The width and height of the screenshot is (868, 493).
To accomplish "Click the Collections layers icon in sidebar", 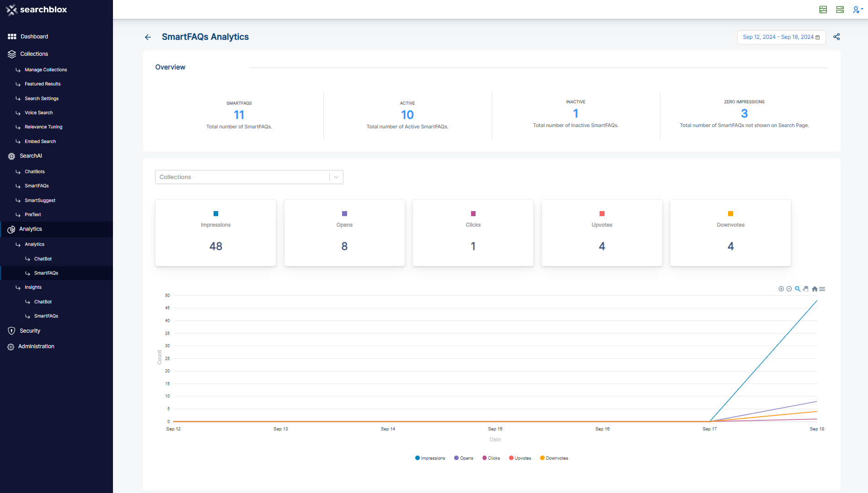I will [12, 54].
